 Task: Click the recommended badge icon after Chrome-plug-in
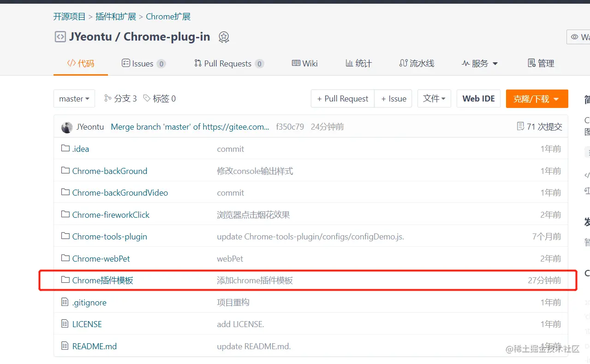(x=224, y=37)
